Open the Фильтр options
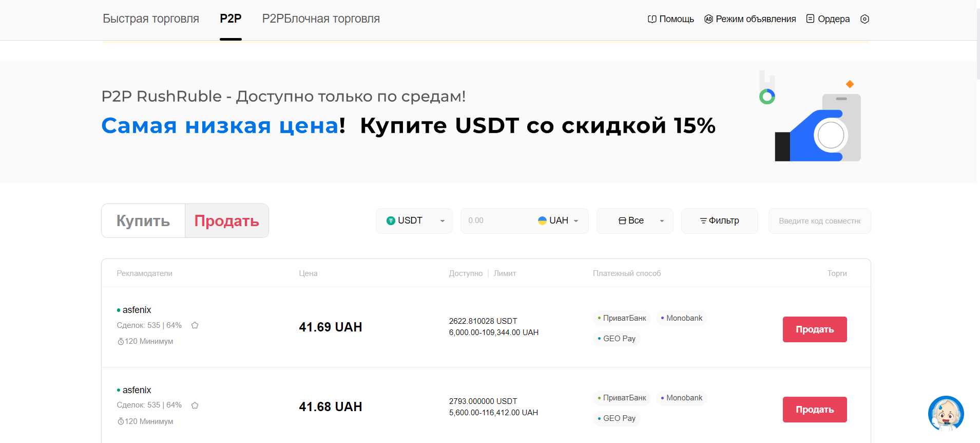The image size is (980, 443). [x=719, y=221]
